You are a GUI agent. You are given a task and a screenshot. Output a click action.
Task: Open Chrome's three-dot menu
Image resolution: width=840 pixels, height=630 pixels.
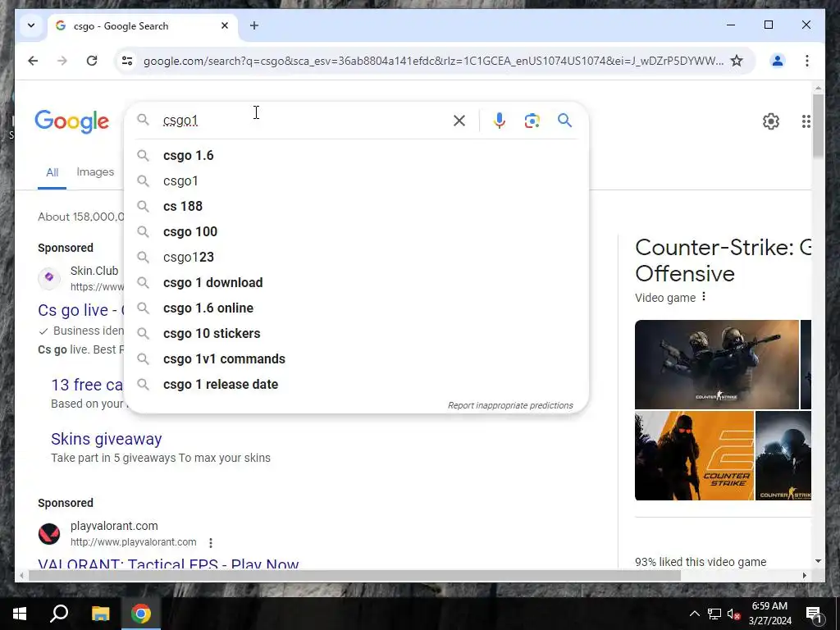(x=807, y=61)
